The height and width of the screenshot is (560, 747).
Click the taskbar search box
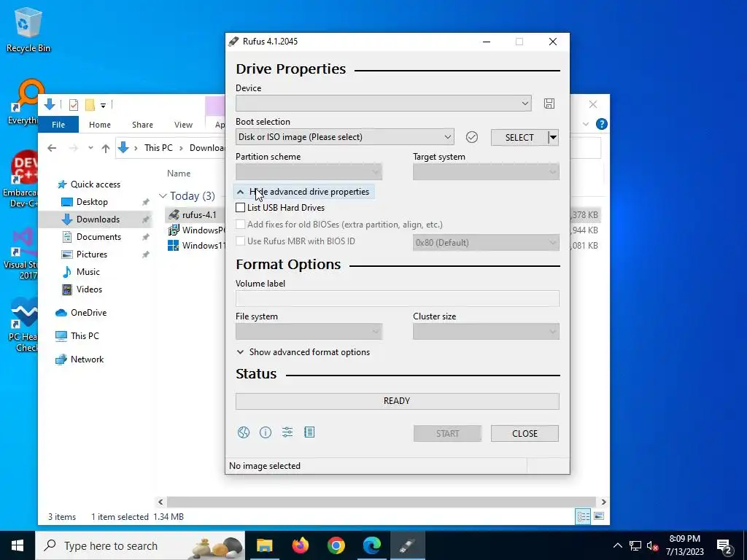[140, 545]
